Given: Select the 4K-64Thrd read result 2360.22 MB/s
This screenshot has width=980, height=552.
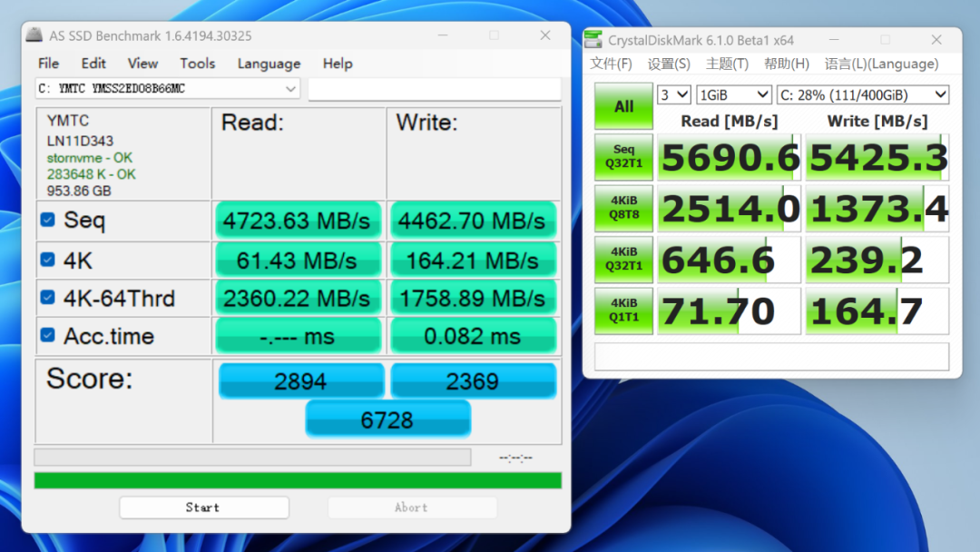Looking at the screenshot, I should [298, 298].
